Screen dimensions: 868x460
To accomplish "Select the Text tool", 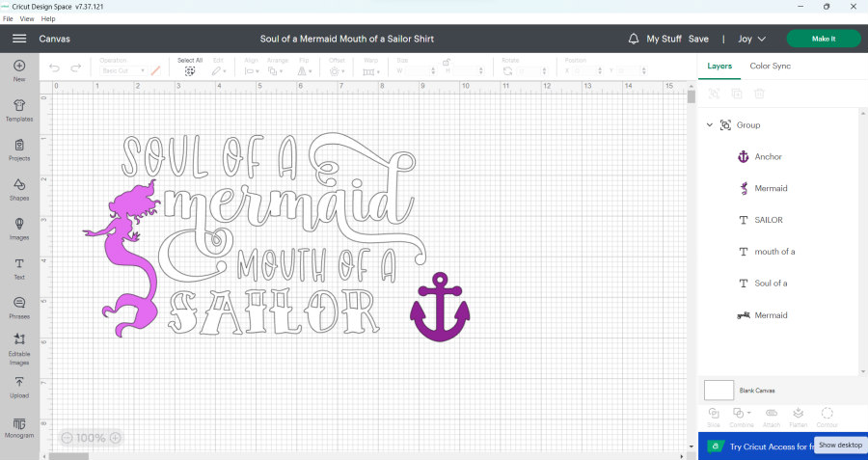I will (x=19, y=266).
